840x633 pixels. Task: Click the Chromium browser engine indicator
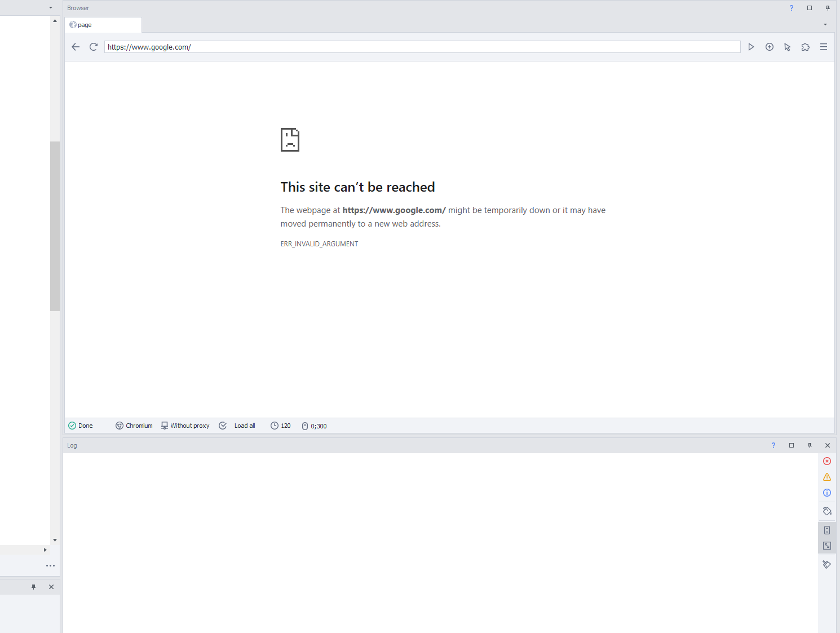(134, 426)
